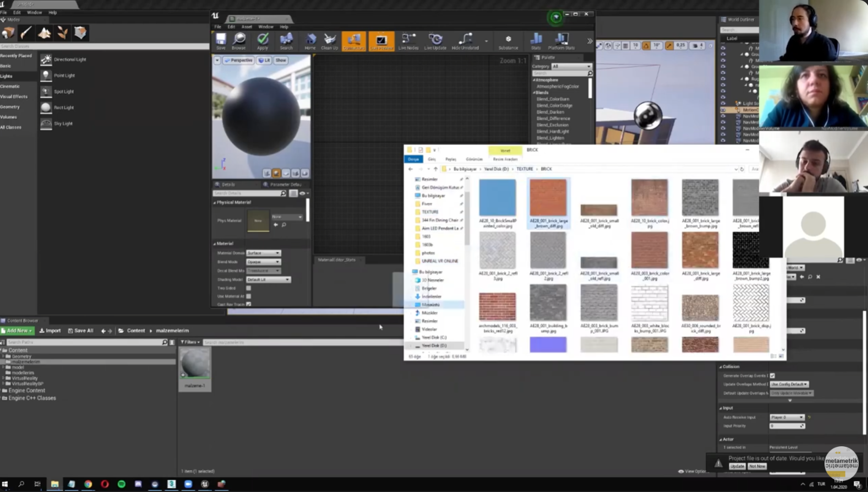Screen dimensions: 868x492
Task: Toggle the Connectors toolbar button
Action: (354, 41)
